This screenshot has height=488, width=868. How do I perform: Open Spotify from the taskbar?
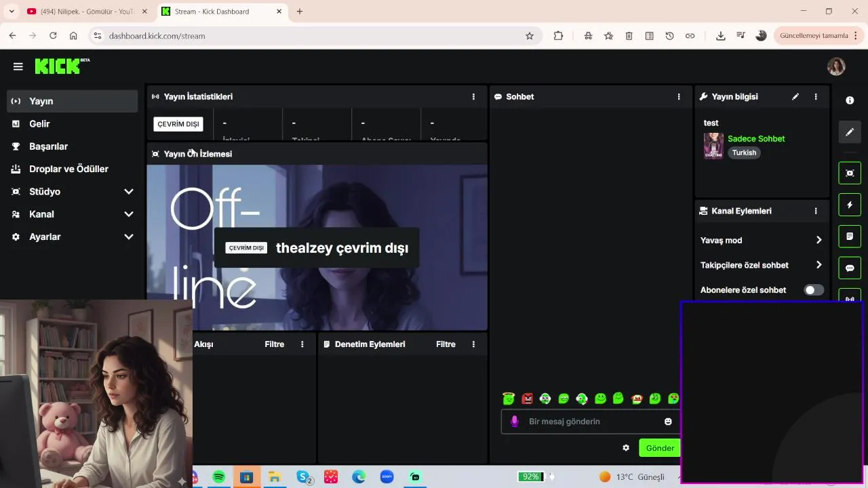point(218,477)
